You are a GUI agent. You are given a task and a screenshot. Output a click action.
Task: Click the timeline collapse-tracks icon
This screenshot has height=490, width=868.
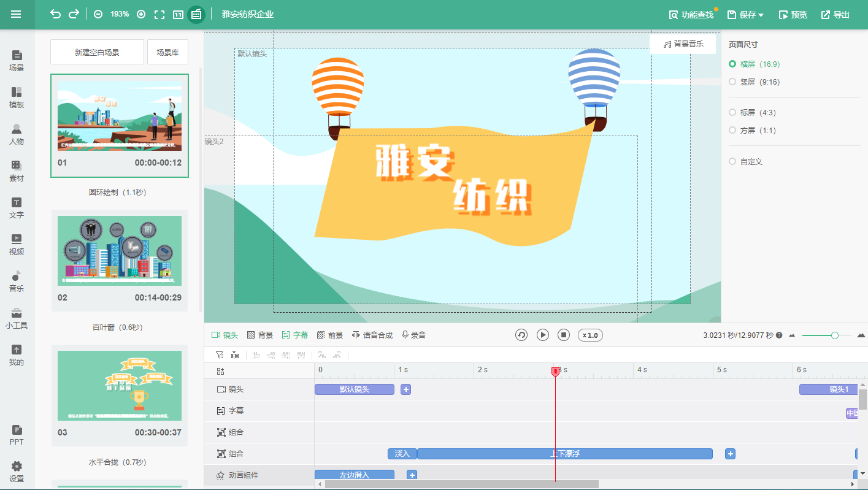235,354
